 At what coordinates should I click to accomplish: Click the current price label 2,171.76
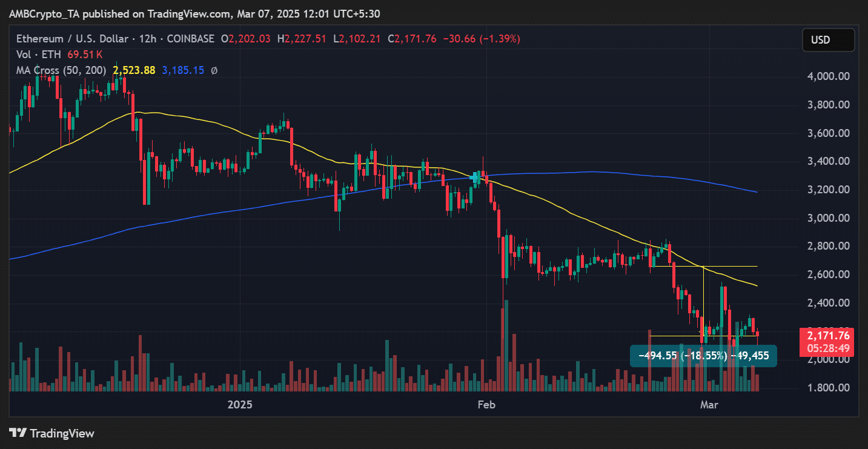pos(828,336)
